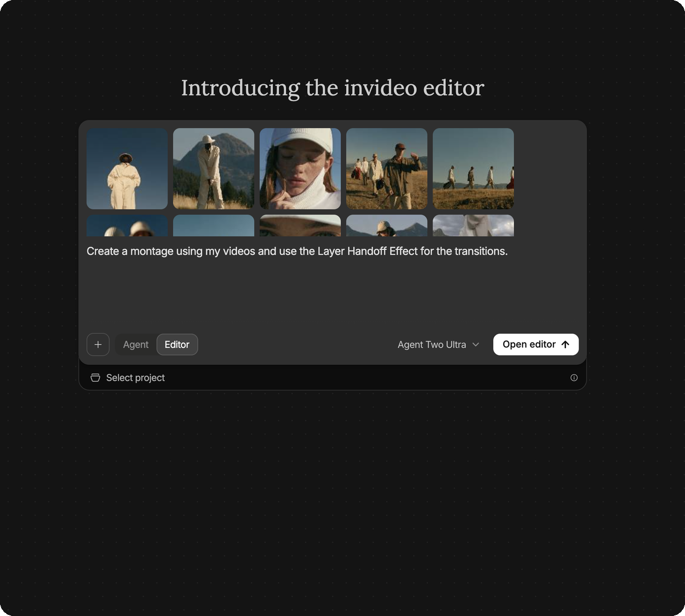Select thumbnail of man walking with golf bag
The width and height of the screenshot is (685, 616).
387,169
